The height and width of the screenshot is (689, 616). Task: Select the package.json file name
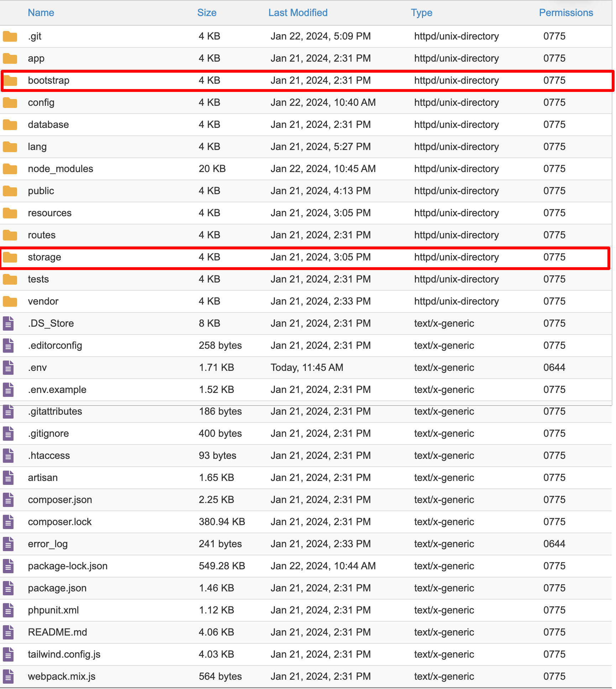pos(57,588)
